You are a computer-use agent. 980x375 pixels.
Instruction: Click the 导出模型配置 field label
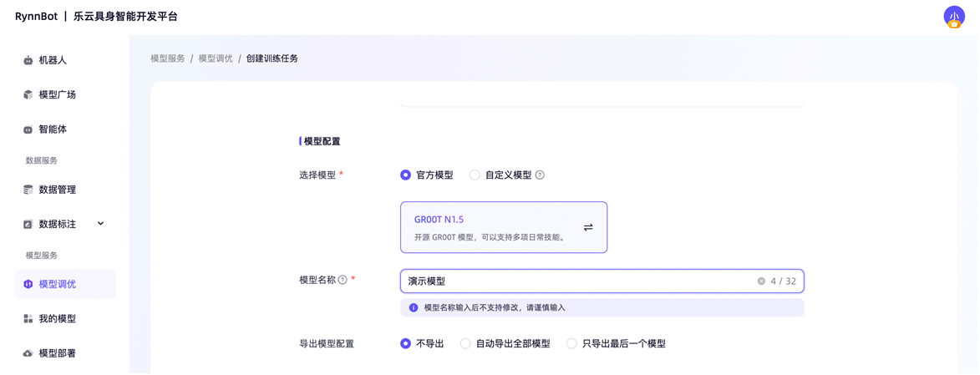click(x=327, y=344)
